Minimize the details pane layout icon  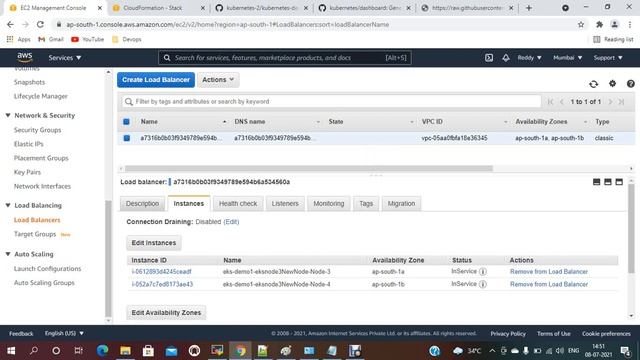coord(596,182)
